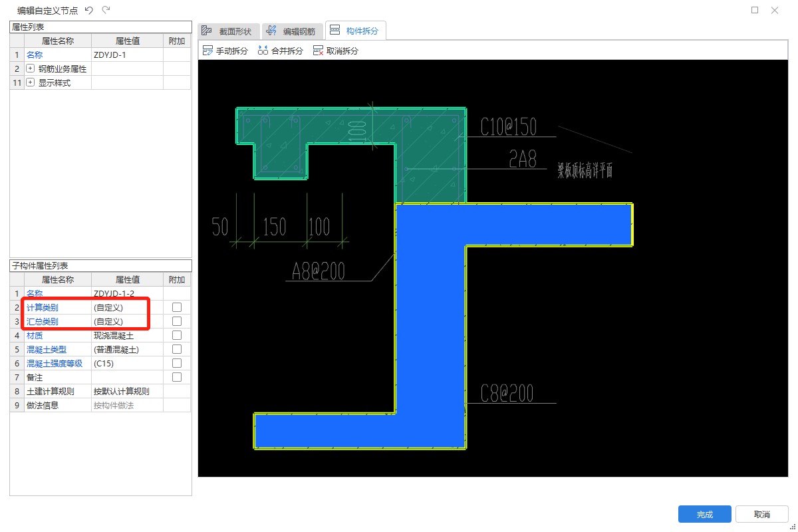Switch to the 编辑钢筋 tab
798x532 pixels.
pyautogui.click(x=292, y=31)
